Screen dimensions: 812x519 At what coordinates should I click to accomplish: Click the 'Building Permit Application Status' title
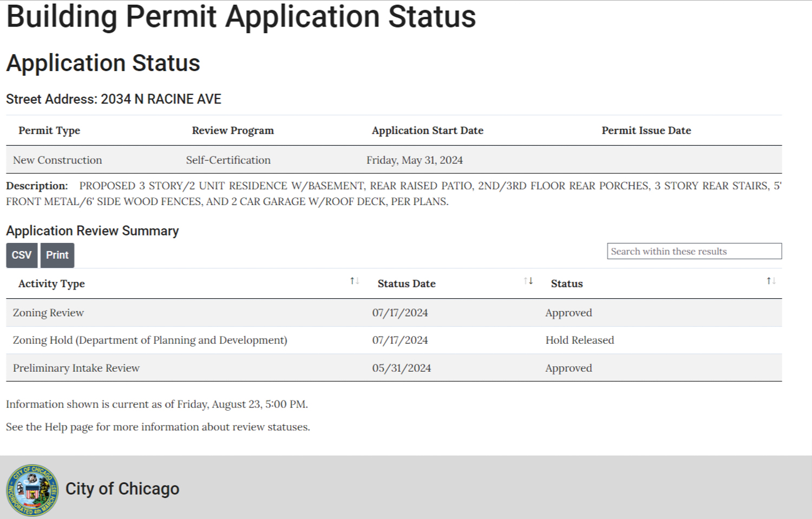click(x=241, y=17)
